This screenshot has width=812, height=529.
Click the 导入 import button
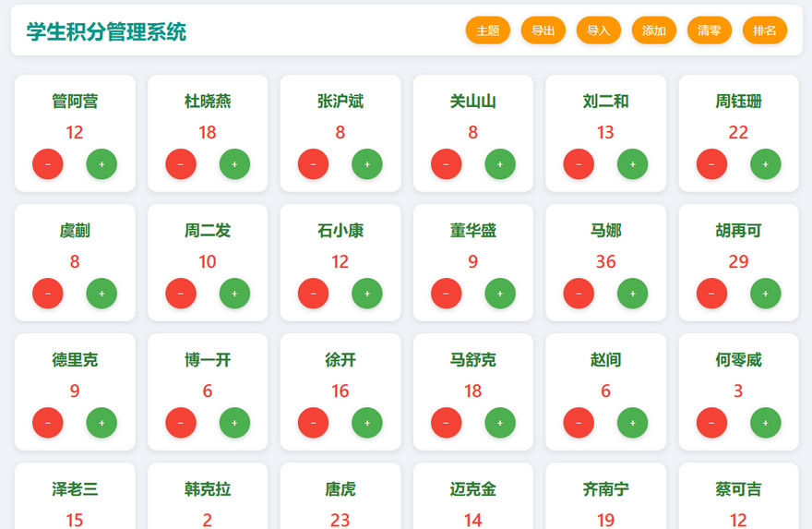coord(598,30)
